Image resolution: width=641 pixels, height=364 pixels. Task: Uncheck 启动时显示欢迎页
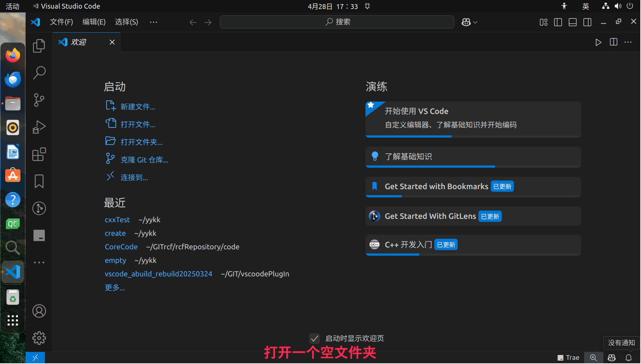click(x=315, y=338)
